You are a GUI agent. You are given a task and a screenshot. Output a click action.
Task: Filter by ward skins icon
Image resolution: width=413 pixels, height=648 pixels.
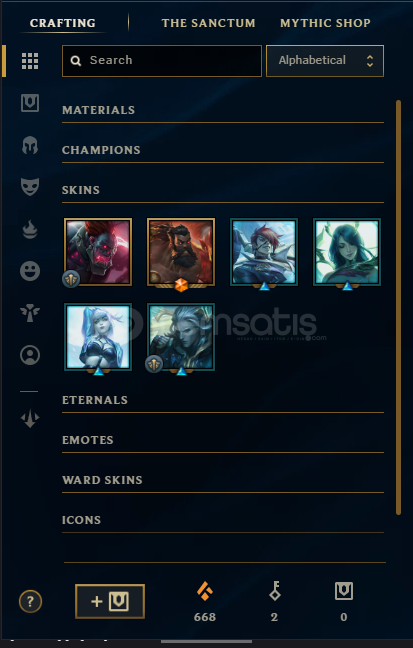30,313
